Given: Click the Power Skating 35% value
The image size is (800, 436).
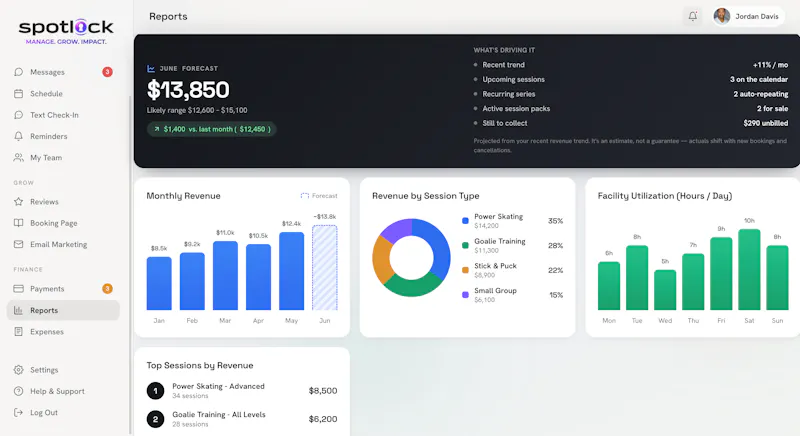Looking at the screenshot, I should click(556, 221).
